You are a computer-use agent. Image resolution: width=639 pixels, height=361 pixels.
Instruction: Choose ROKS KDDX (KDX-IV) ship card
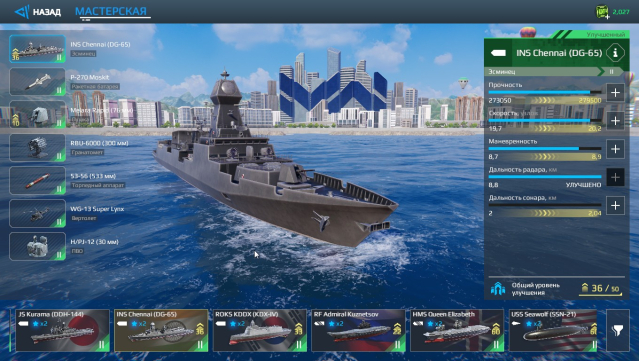pyautogui.click(x=260, y=330)
